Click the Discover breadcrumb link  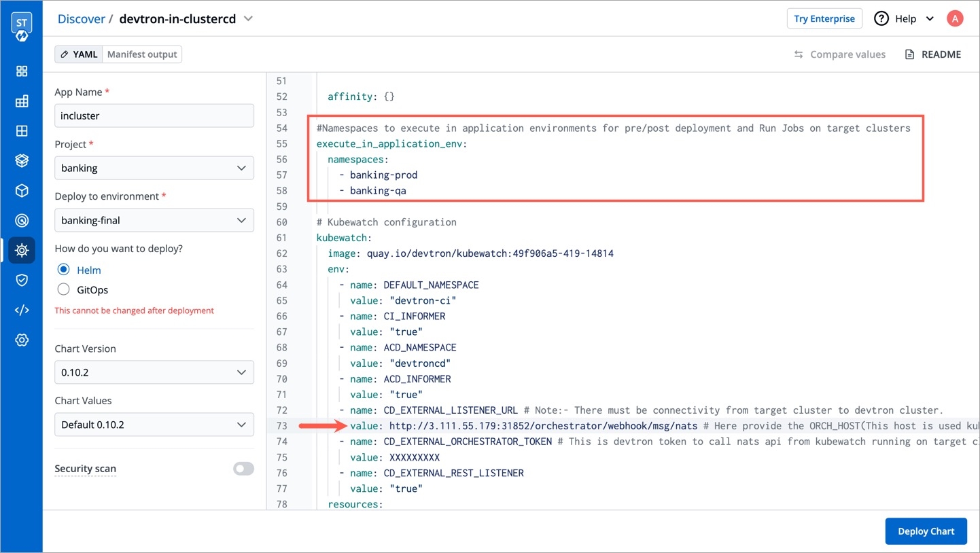pos(81,19)
